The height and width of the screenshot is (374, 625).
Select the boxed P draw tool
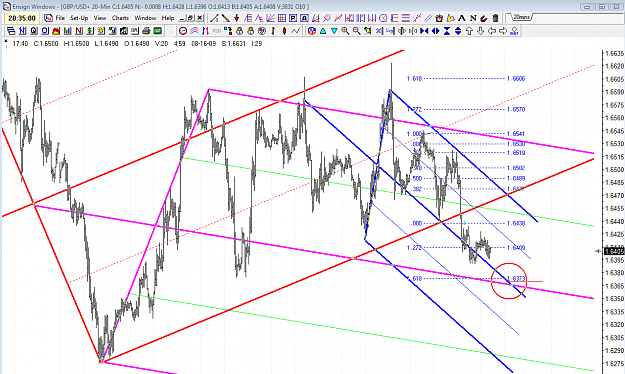click(x=293, y=18)
